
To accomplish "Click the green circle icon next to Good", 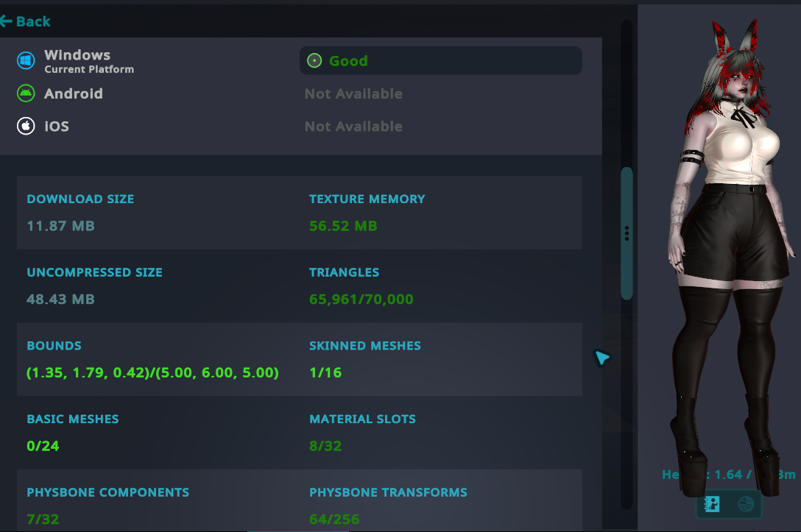I will (x=314, y=60).
